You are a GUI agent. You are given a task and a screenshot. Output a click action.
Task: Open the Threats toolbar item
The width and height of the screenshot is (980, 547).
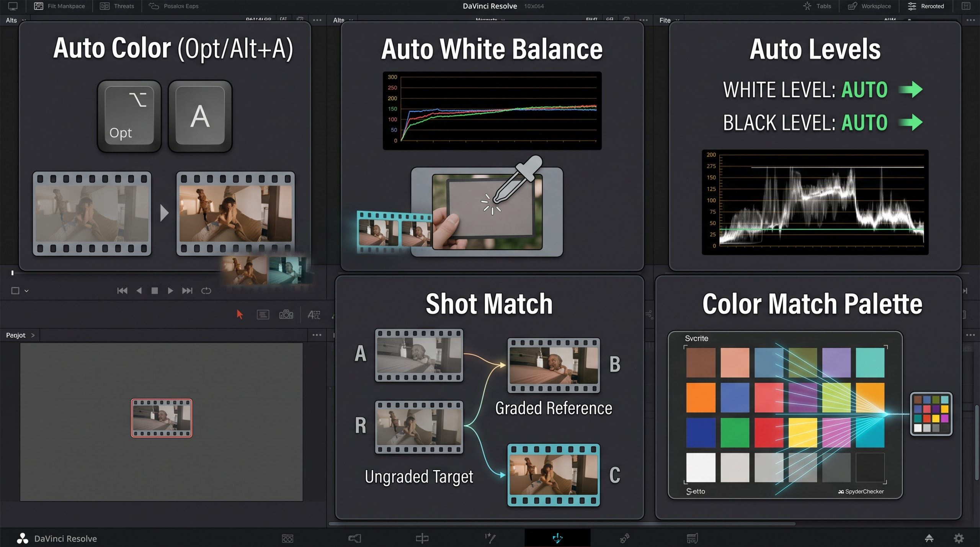(x=117, y=6)
